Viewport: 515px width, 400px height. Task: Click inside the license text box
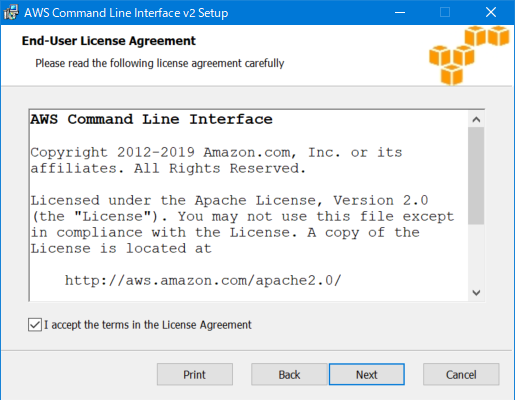pos(249,205)
